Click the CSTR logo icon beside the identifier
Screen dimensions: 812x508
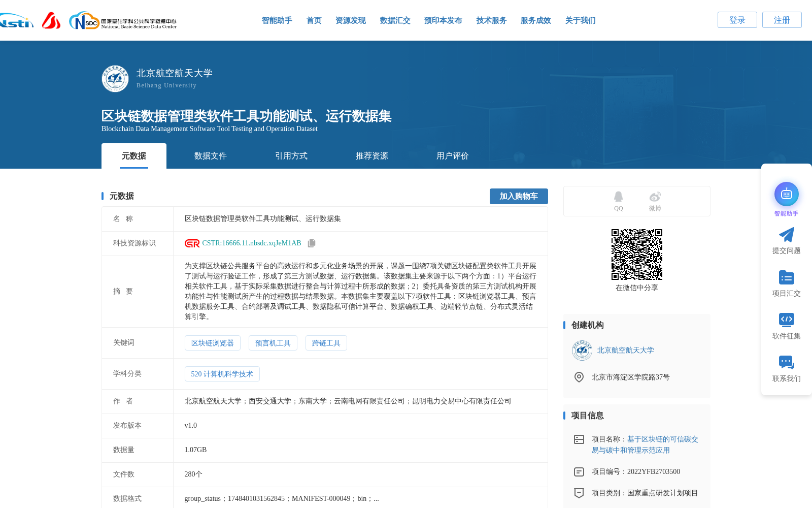point(192,243)
